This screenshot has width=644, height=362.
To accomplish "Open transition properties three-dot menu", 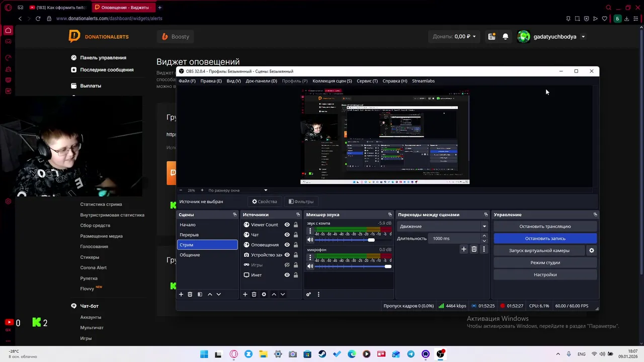I will (484, 249).
